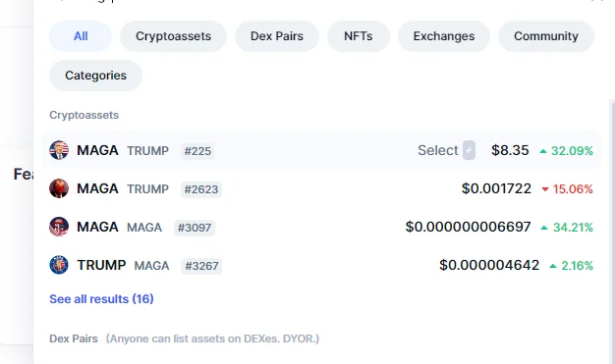Click the green up arrow next to 2.16%
615x364 pixels.
pyautogui.click(x=553, y=267)
